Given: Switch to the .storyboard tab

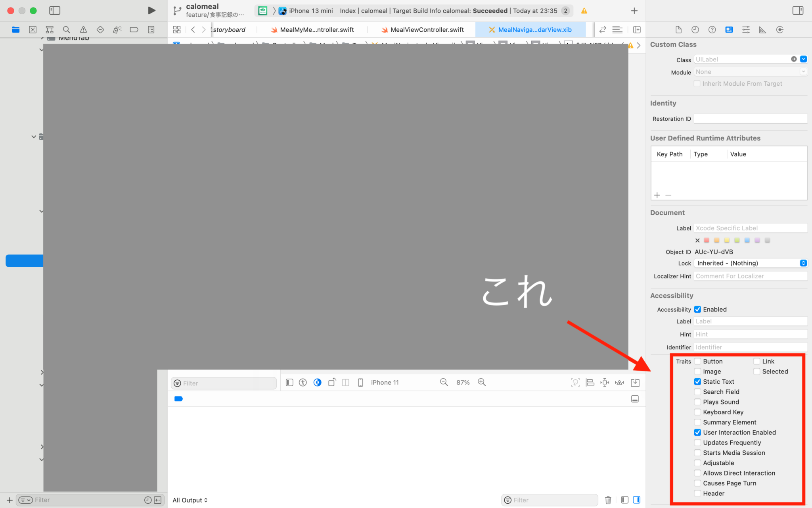Looking at the screenshot, I should coord(229,29).
